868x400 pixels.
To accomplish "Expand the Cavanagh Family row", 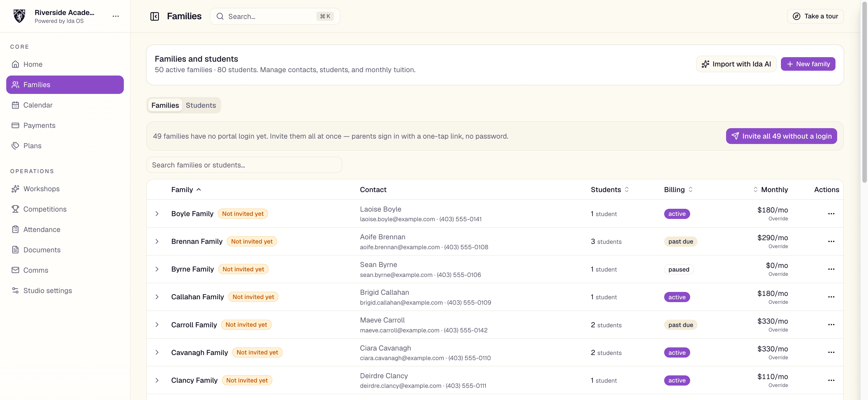I will 157,352.
